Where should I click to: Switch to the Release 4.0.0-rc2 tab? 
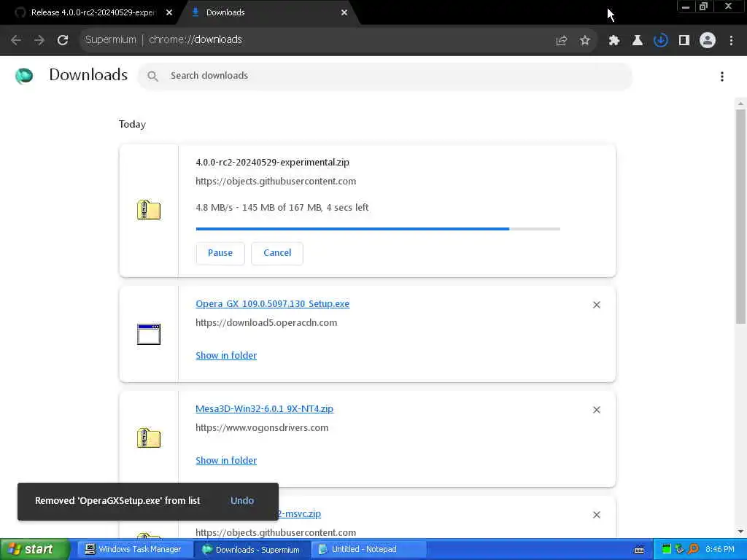tap(93, 12)
